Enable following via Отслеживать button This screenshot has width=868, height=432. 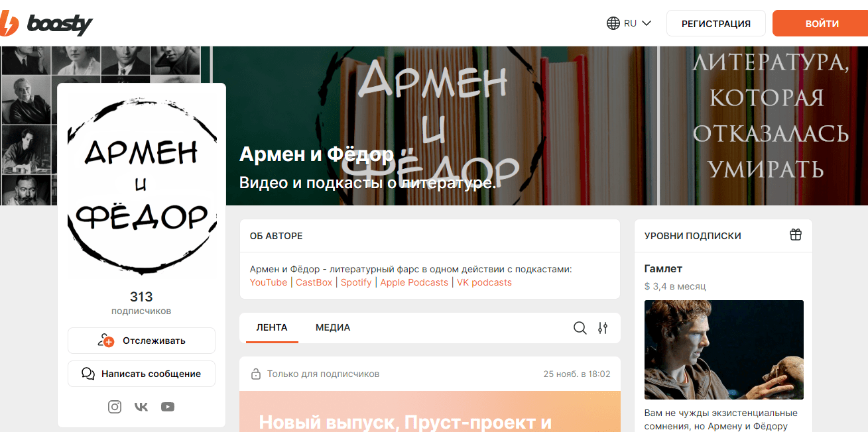[141, 340]
